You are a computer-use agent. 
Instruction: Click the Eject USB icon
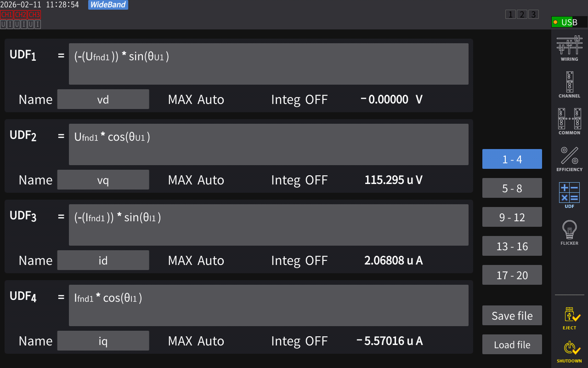pyautogui.click(x=569, y=318)
